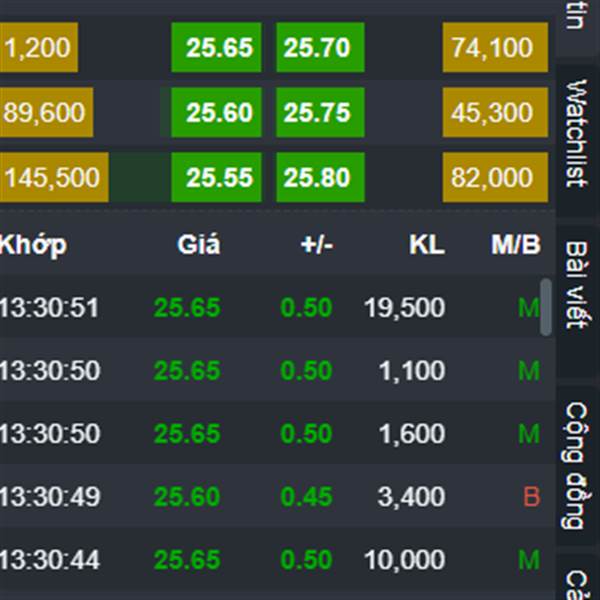This screenshot has height=600, width=600.
Task: Click bid volume 89,600 cell
Action: (46, 112)
